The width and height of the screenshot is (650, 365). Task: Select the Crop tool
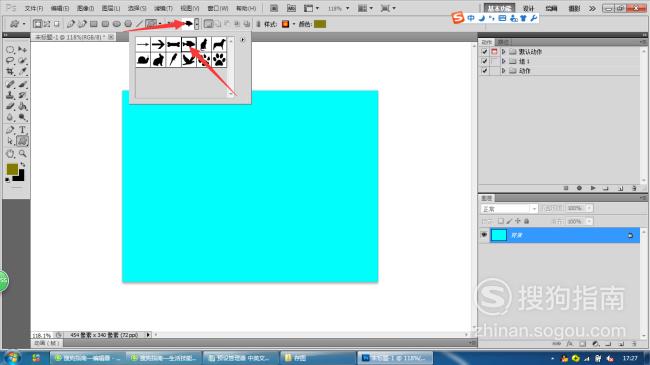(x=10, y=72)
